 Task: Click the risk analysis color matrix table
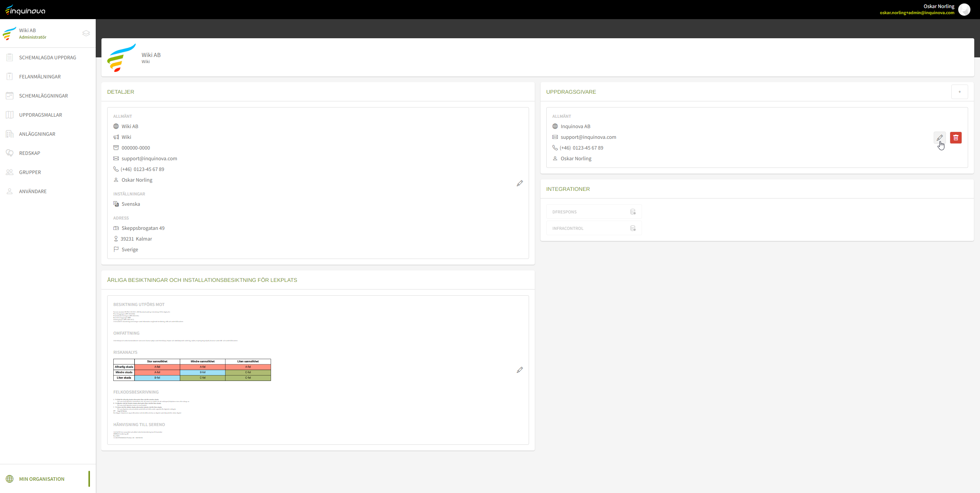[192, 370]
